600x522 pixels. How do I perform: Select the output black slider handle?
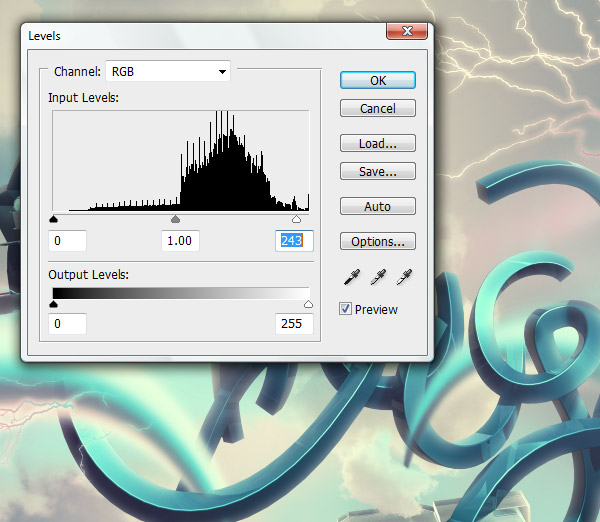pyautogui.click(x=54, y=304)
